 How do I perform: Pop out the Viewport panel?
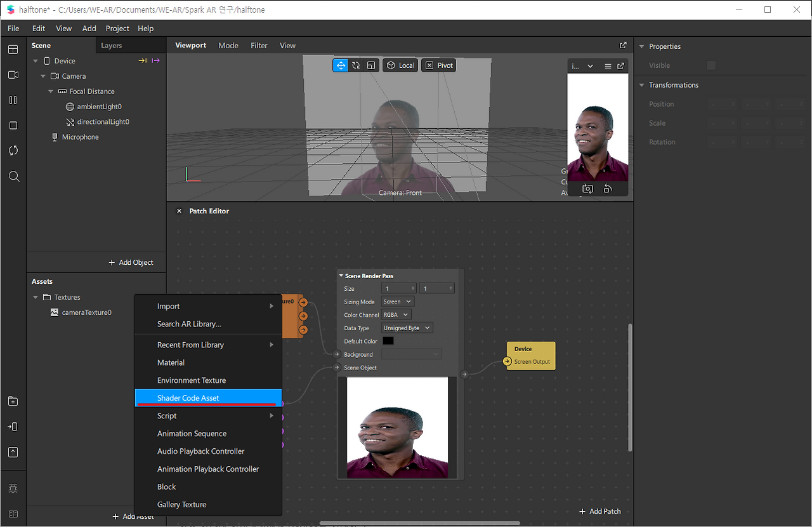click(x=623, y=45)
